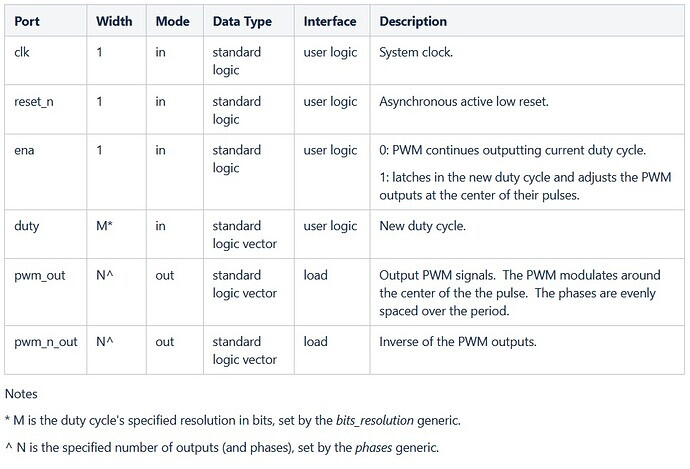Click the M* width cell
The image size is (690, 469).
[104, 227]
